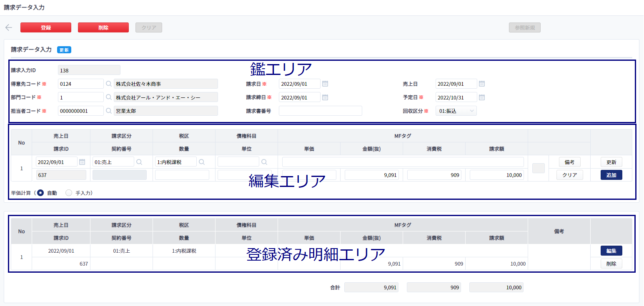This screenshot has height=306, width=644.
Task: Search 債権科目 magnifier icon
Action: pos(264,162)
